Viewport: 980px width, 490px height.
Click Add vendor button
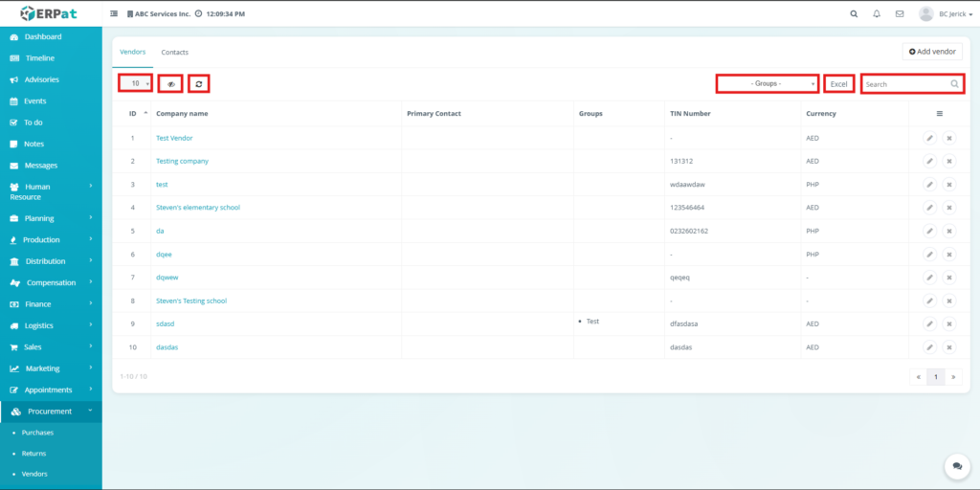point(932,52)
